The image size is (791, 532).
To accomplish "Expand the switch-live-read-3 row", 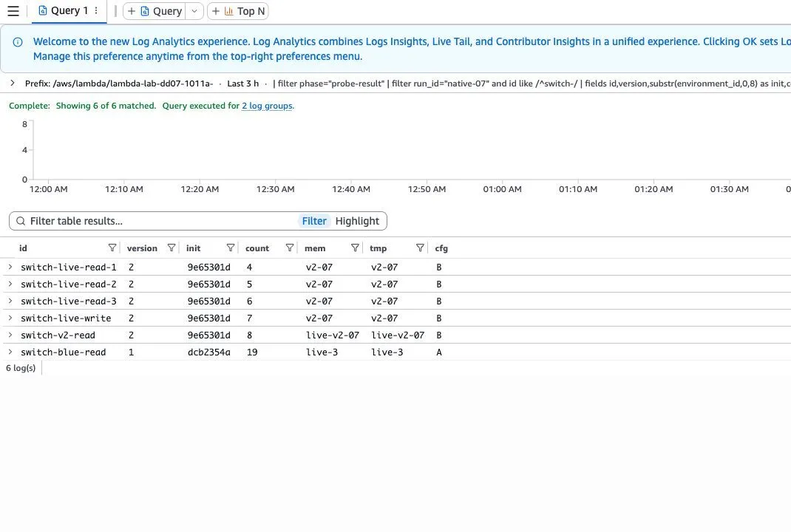I will point(10,301).
